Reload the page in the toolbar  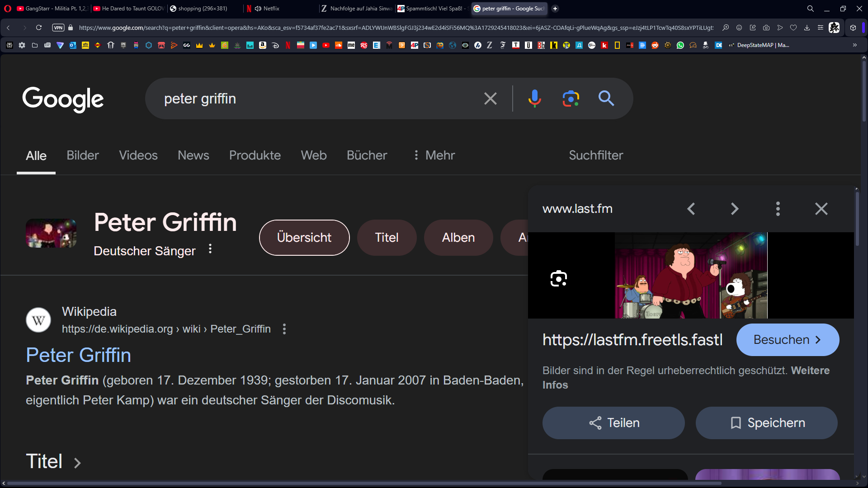pos(39,28)
